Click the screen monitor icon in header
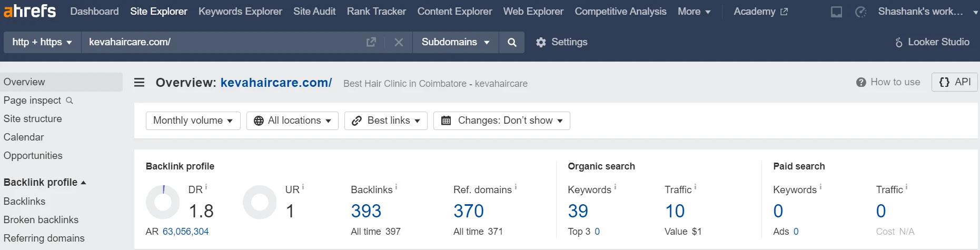This screenshot has width=980, height=250. pos(836,12)
